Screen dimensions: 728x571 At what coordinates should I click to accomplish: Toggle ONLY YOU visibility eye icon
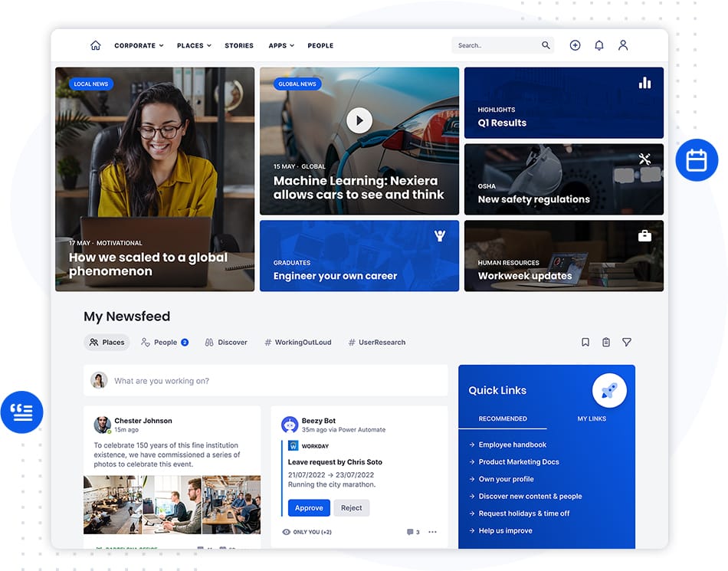(286, 532)
